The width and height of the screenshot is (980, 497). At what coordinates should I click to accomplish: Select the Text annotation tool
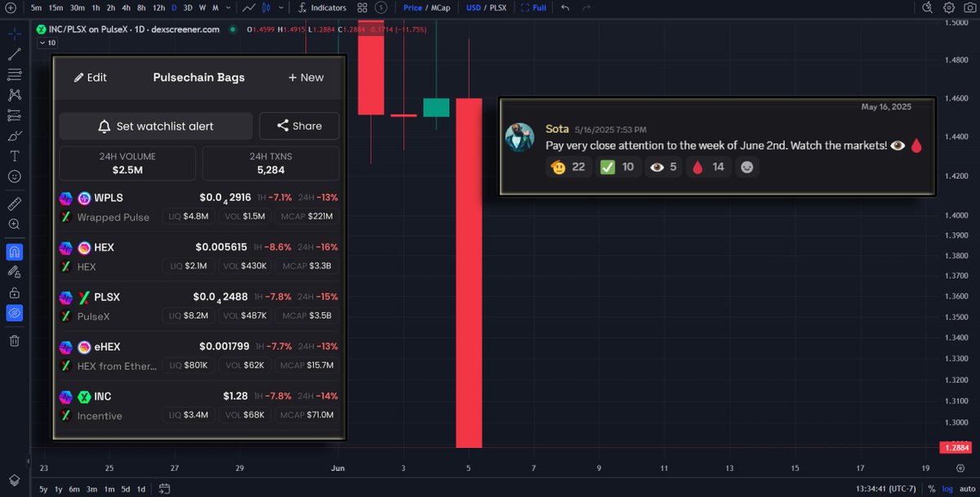click(x=15, y=155)
